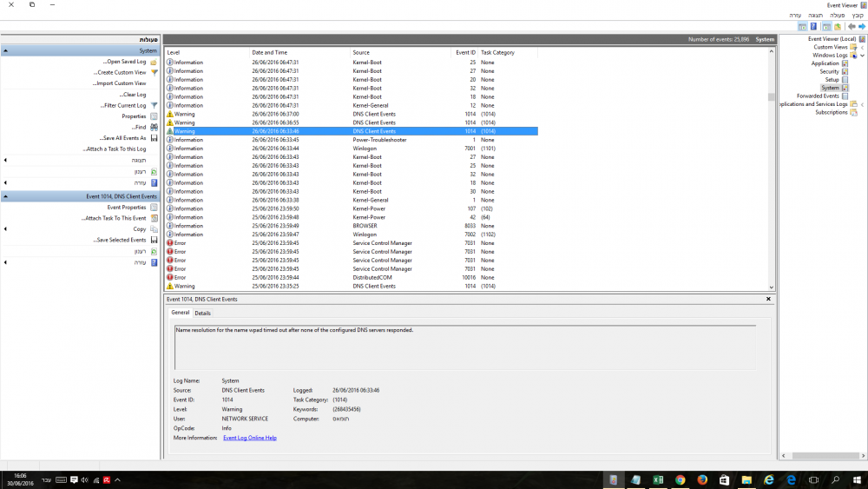Click the taskbar clock showing 16:06

pos(21,479)
